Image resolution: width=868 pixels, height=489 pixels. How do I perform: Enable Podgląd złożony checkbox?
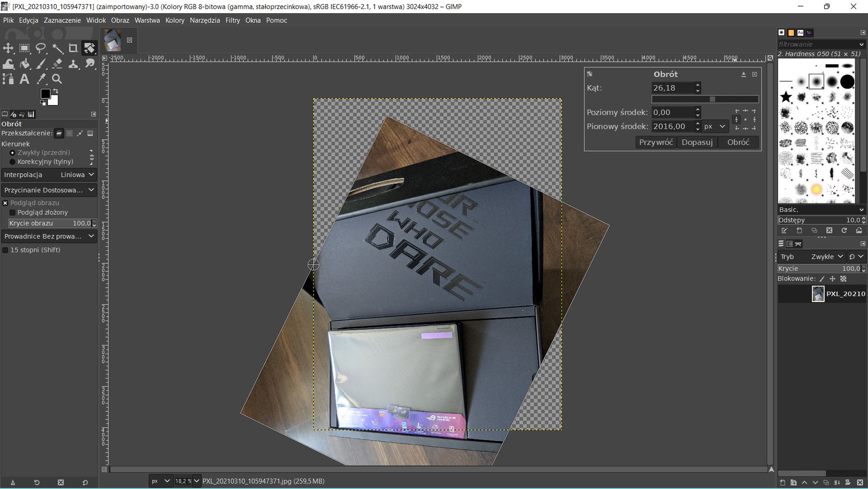(x=13, y=213)
